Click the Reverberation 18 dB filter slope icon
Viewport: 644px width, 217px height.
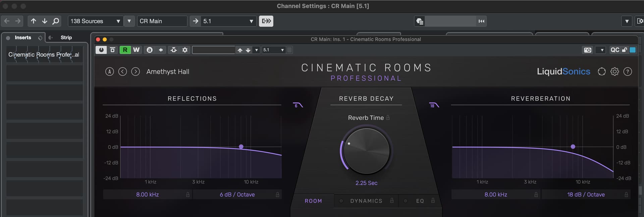[434, 105]
